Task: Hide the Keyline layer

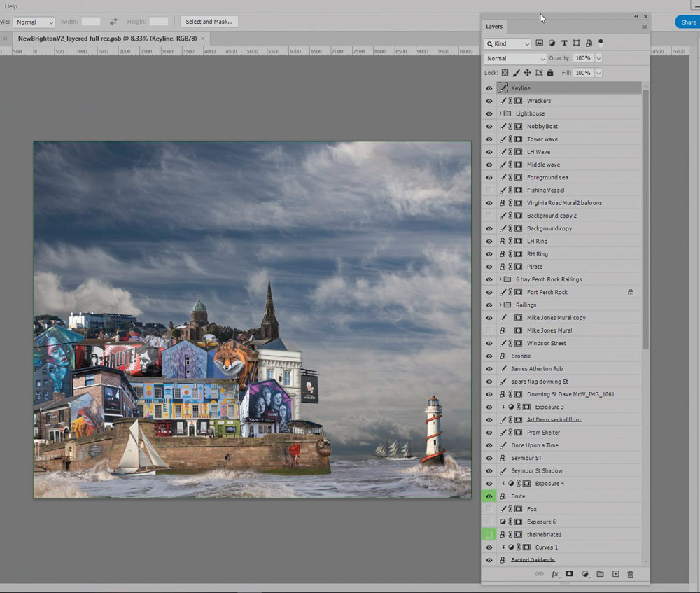Action: click(x=489, y=88)
